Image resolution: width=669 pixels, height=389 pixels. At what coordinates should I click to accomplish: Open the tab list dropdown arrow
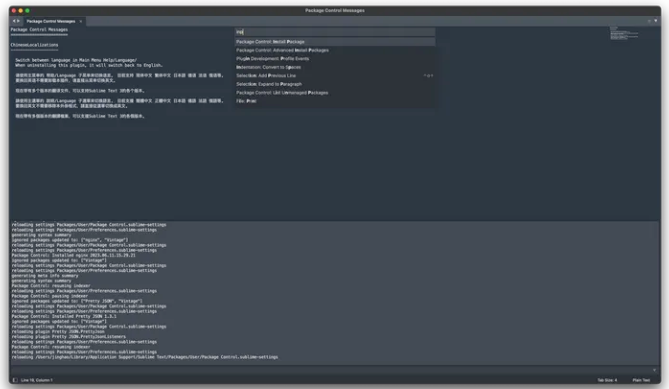656,20
